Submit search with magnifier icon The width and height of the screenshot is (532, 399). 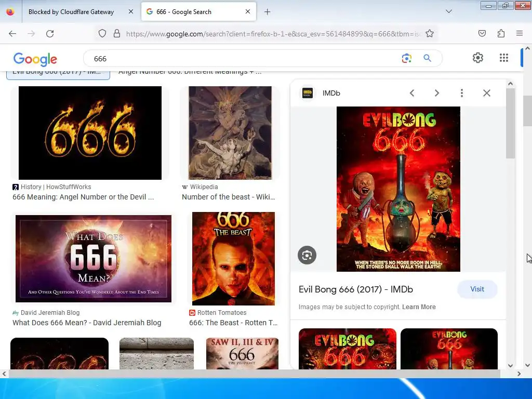pyautogui.click(x=428, y=58)
